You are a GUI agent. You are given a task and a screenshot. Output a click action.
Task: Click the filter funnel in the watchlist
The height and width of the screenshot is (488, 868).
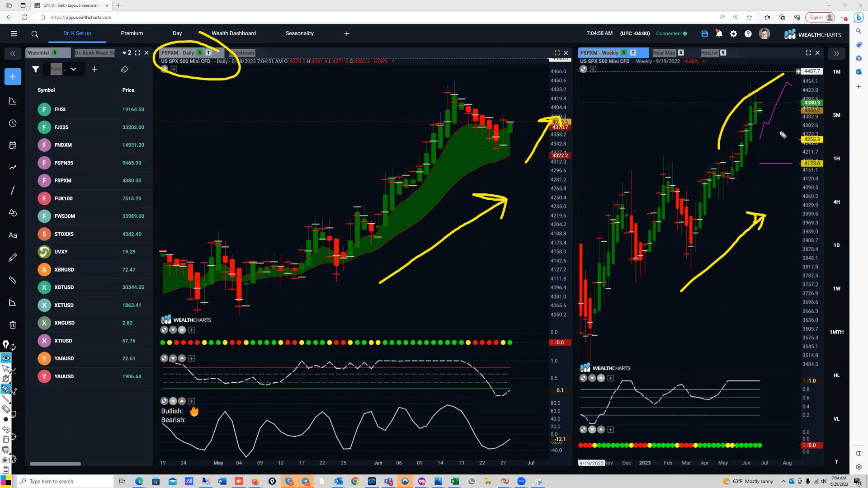[x=36, y=69]
